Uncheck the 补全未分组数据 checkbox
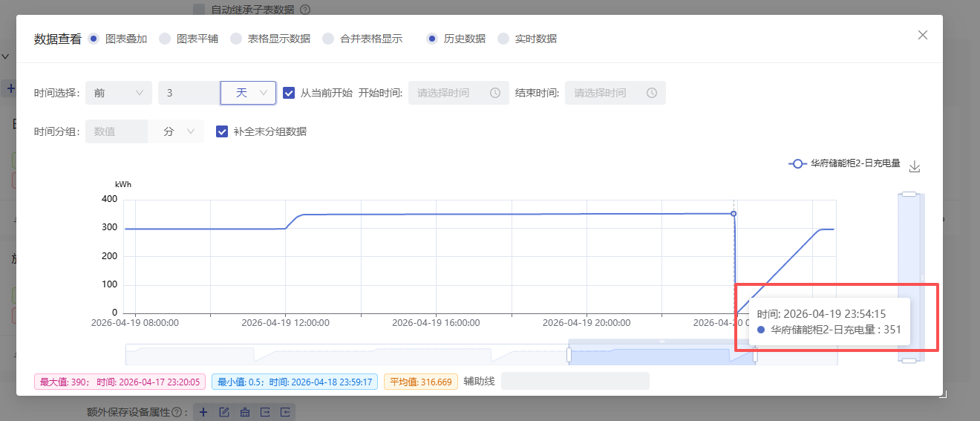980x421 pixels. pyautogui.click(x=221, y=131)
